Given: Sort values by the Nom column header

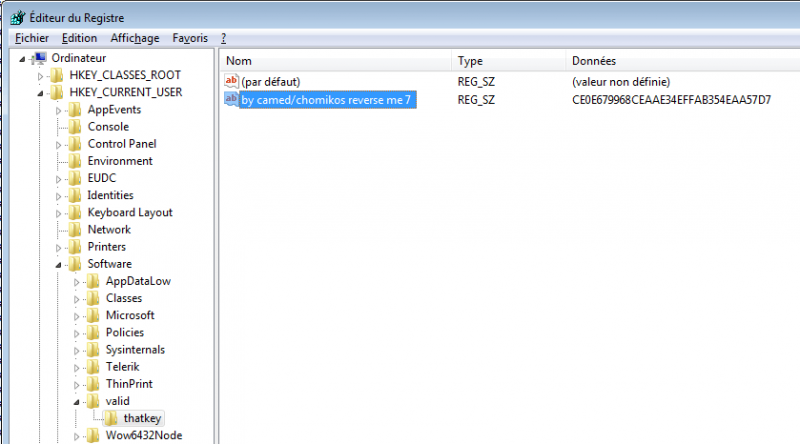Looking at the screenshot, I should click(336, 61).
